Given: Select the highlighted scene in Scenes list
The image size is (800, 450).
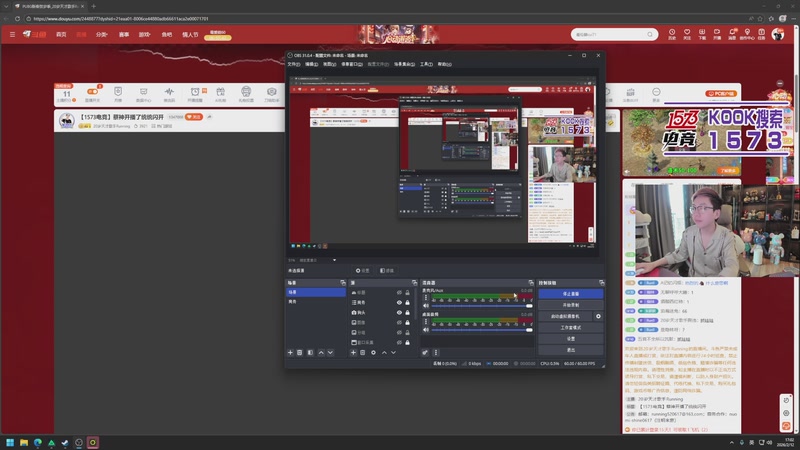Looking at the screenshot, I should pyautogui.click(x=316, y=292).
